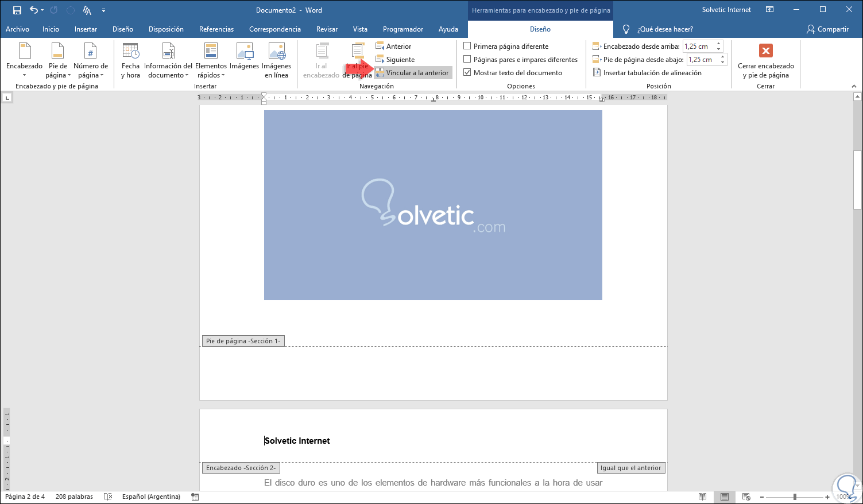Decrease Encabezado desde arriba spinner value
Screen dimensions: 863x504
[x=718, y=49]
